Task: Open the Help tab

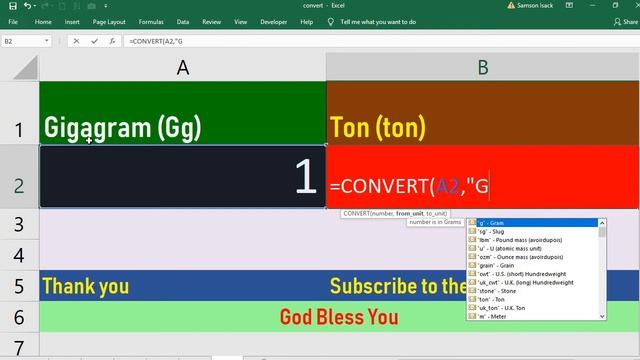Action: pyautogui.click(x=307, y=22)
